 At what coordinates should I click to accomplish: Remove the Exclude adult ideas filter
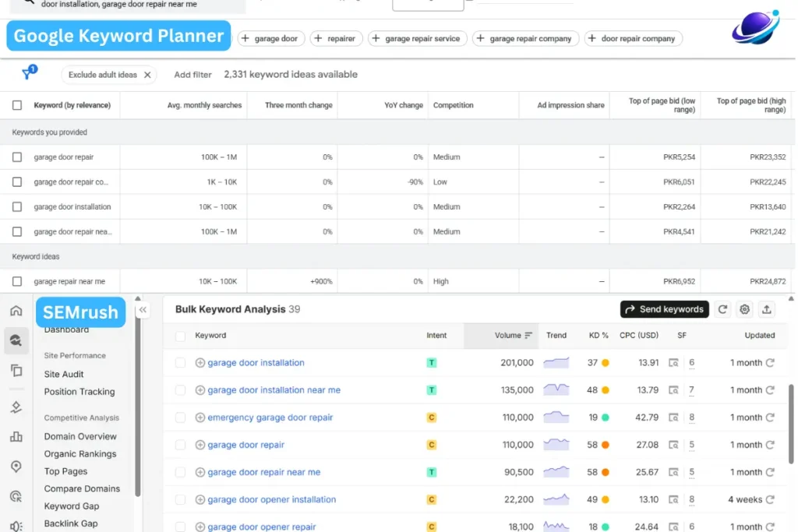(147, 75)
